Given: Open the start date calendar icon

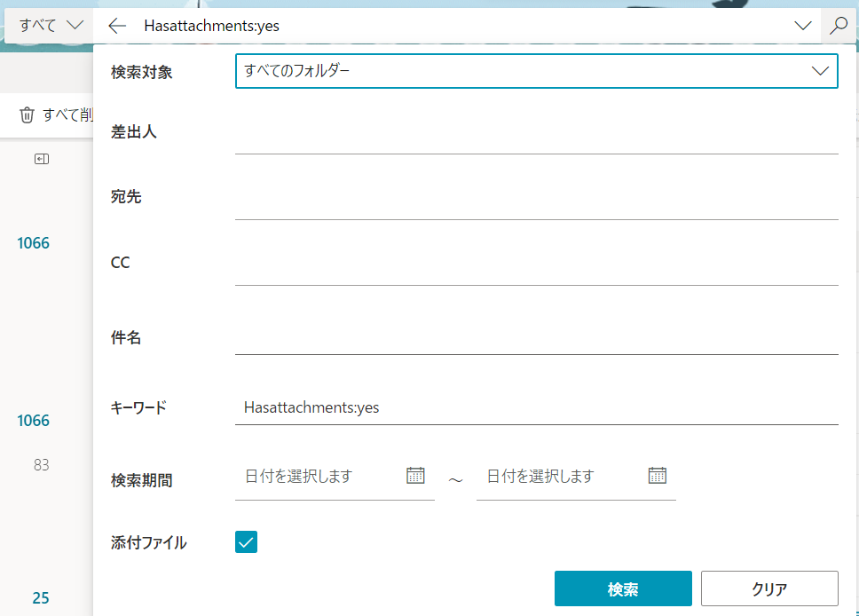Looking at the screenshot, I should (415, 475).
